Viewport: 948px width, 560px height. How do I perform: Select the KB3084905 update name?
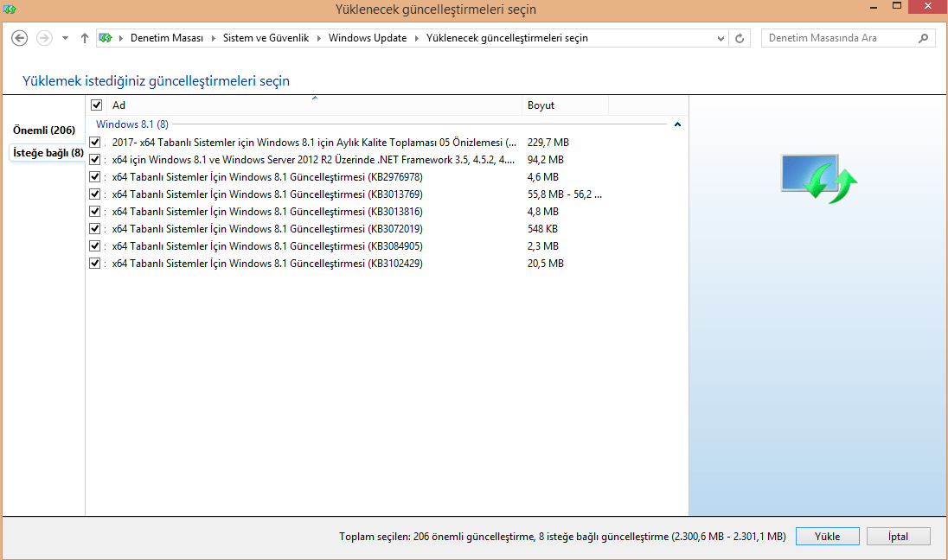[267, 246]
